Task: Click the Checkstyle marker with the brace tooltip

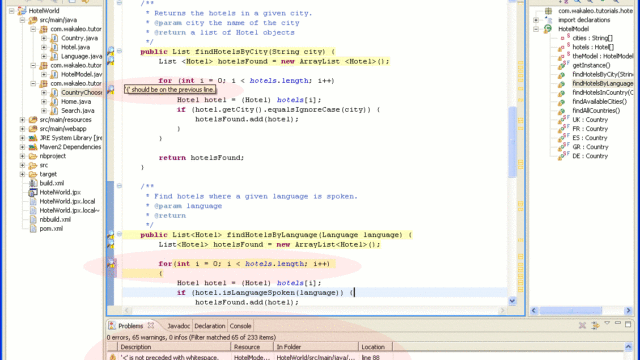Action: point(111,90)
